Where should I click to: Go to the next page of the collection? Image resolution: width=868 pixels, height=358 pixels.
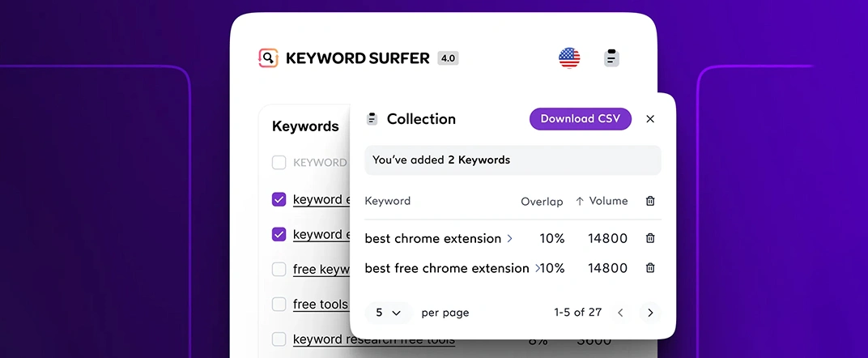click(650, 313)
